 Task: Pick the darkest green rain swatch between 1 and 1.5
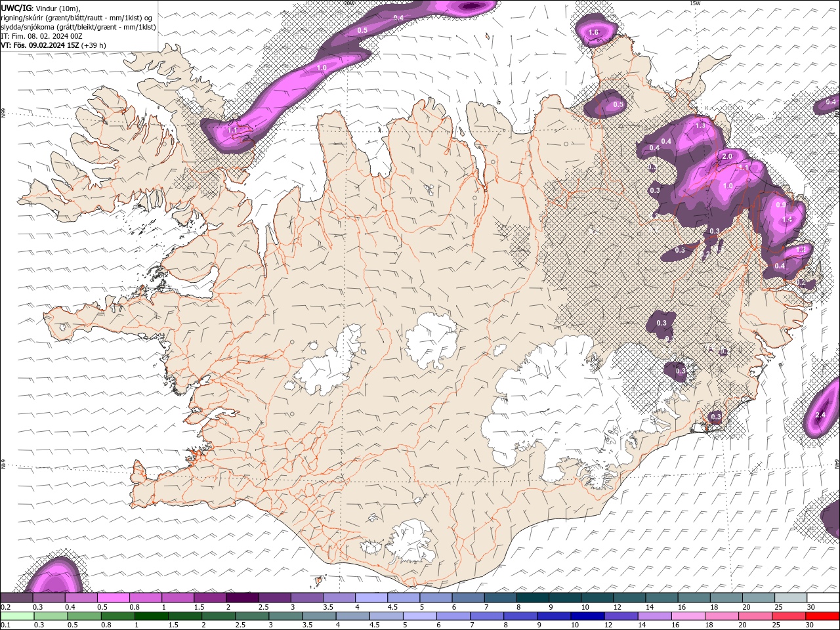152,616
